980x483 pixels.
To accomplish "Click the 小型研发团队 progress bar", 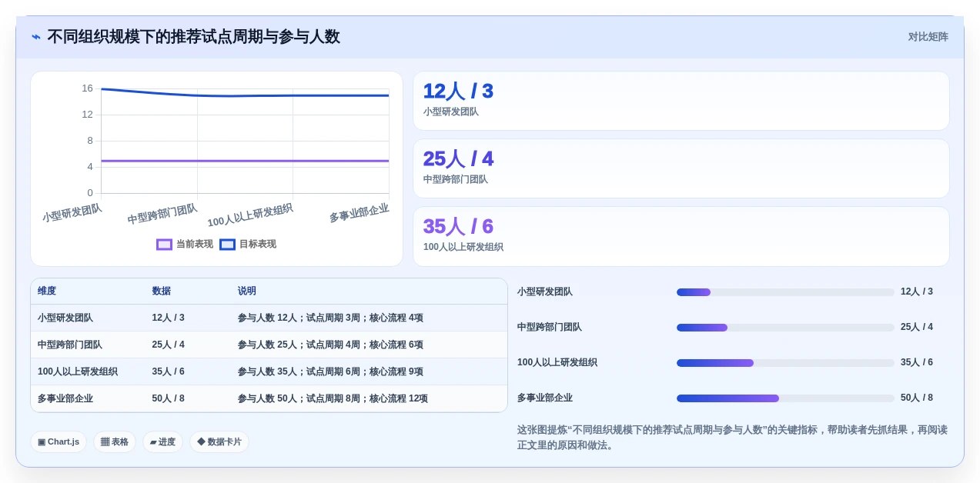I will point(785,292).
